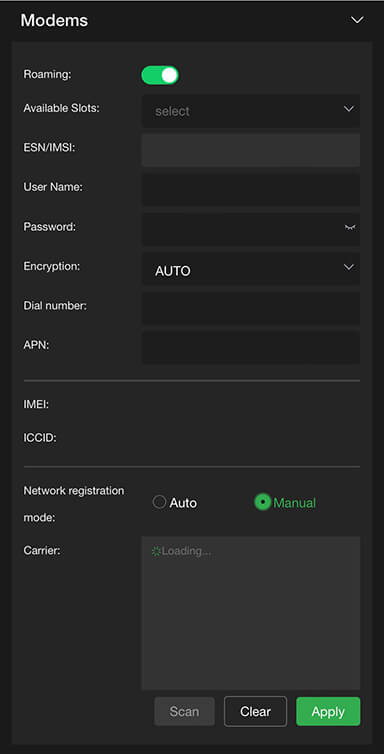This screenshot has height=754, width=384.
Task: Open the Encryption AUTO dropdown
Action: pyautogui.click(x=250, y=268)
